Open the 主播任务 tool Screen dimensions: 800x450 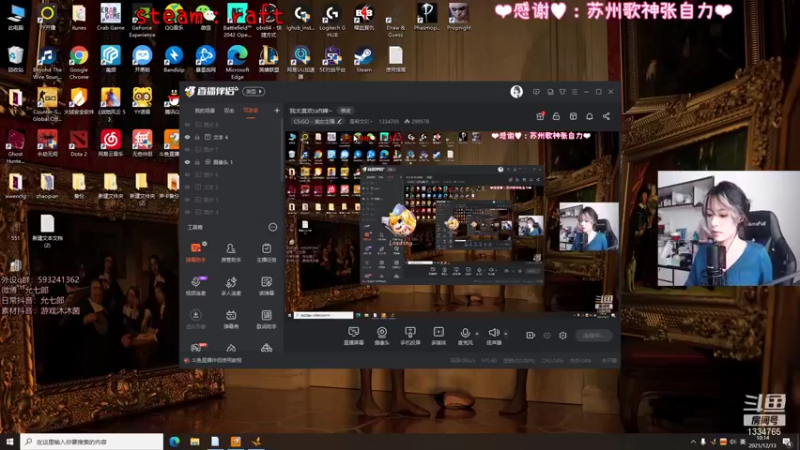click(266, 252)
